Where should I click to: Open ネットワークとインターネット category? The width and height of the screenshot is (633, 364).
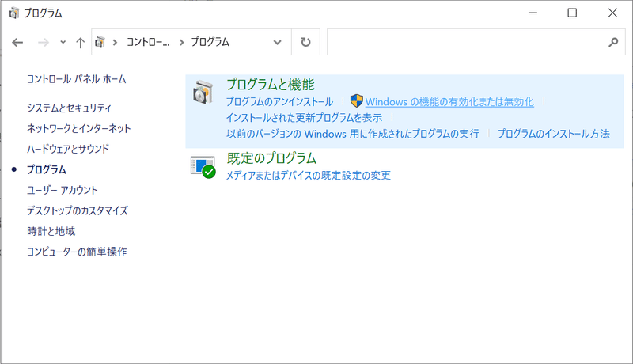point(78,128)
